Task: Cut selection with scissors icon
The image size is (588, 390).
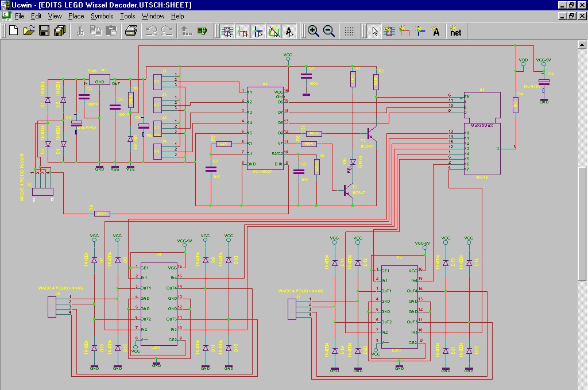Action: [x=80, y=31]
